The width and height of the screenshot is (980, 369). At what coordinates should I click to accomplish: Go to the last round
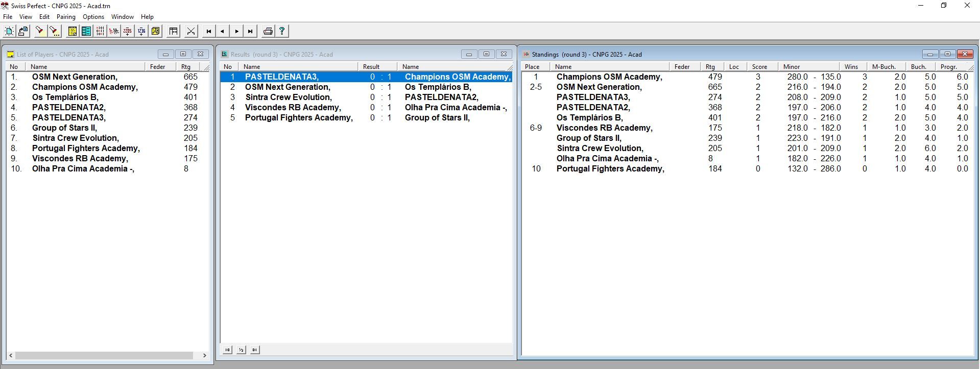[250, 31]
